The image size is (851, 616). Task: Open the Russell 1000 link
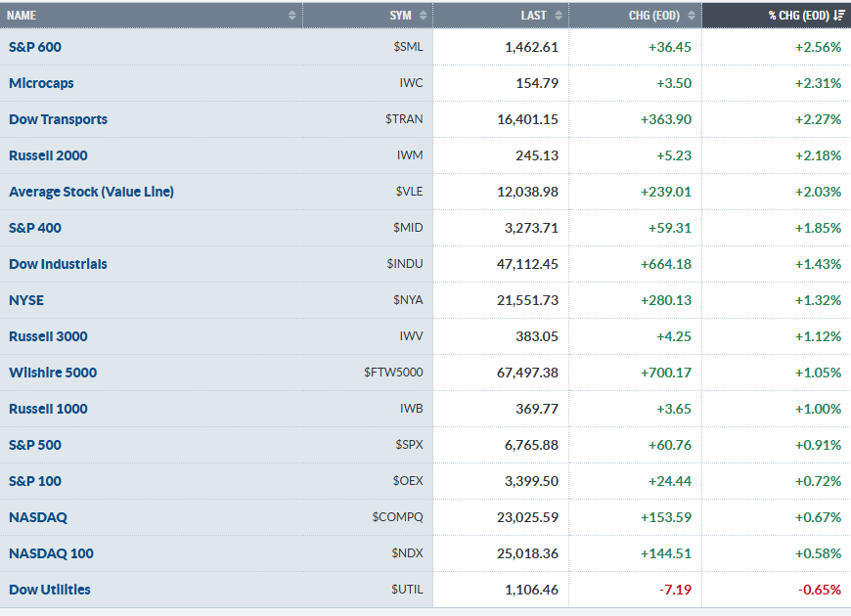click(x=48, y=409)
